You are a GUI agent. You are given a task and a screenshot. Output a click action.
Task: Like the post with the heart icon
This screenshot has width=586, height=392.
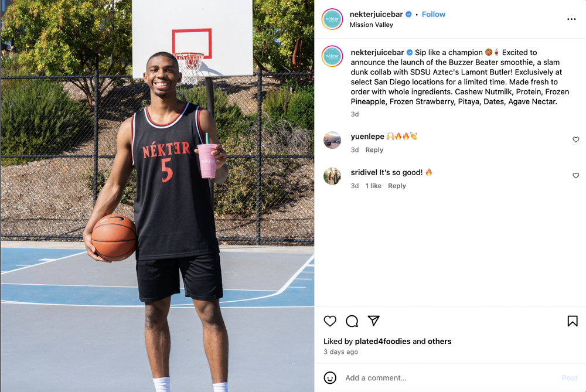pos(329,321)
